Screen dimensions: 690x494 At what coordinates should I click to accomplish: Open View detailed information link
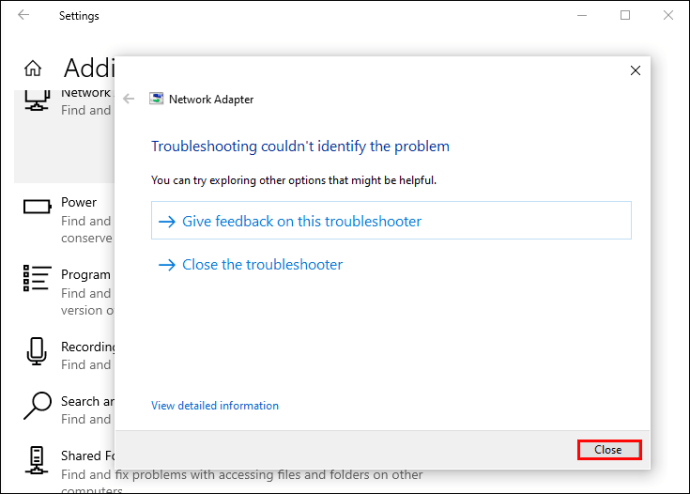click(x=215, y=406)
